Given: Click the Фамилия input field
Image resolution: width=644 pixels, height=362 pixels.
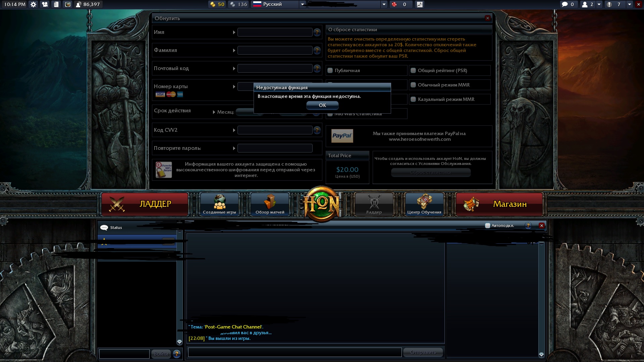Looking at the screenshot, I should click(275, 50).
